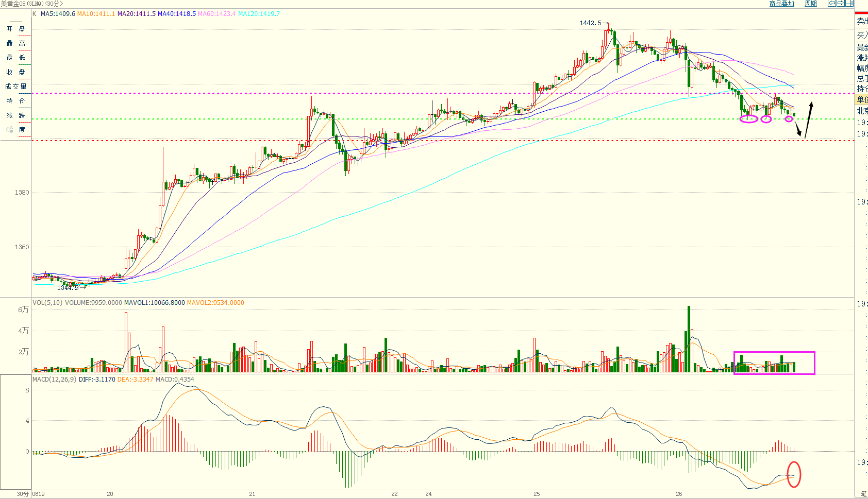
Task: Open the 周期 period link
Action: point(811,4)
